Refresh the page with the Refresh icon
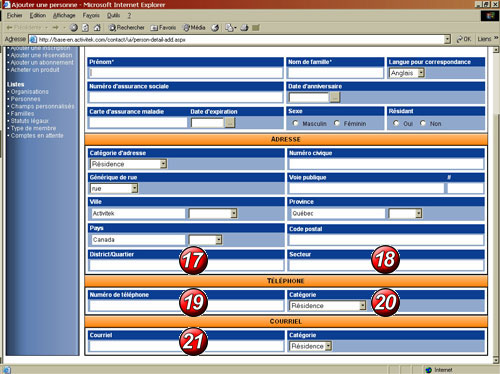The height and width of the screenshot is (374, 500). click(85, 28)
